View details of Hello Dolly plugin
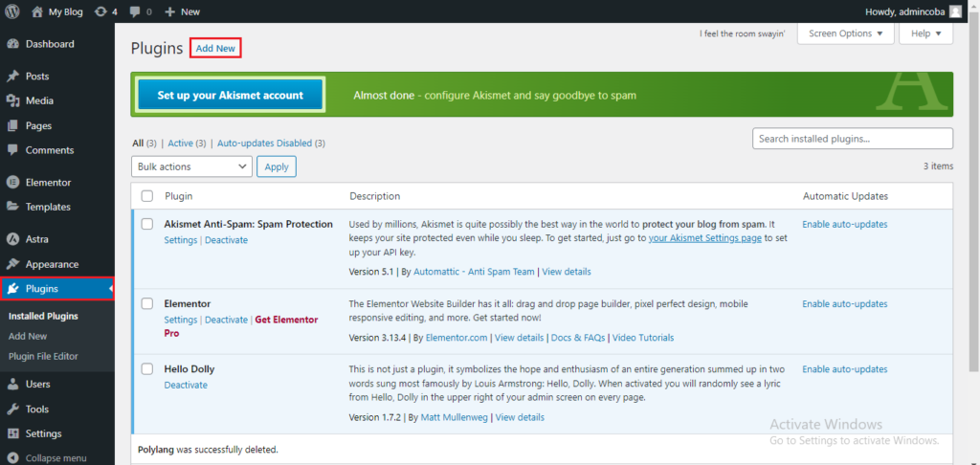This screenshot has width=980, height=465. point(520,417)
